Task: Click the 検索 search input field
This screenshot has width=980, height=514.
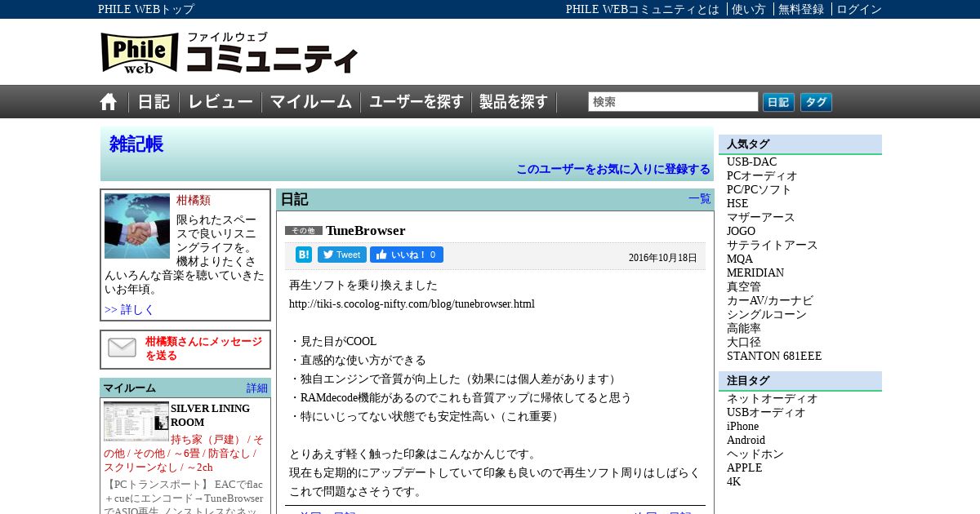Action: pos(673,102)
